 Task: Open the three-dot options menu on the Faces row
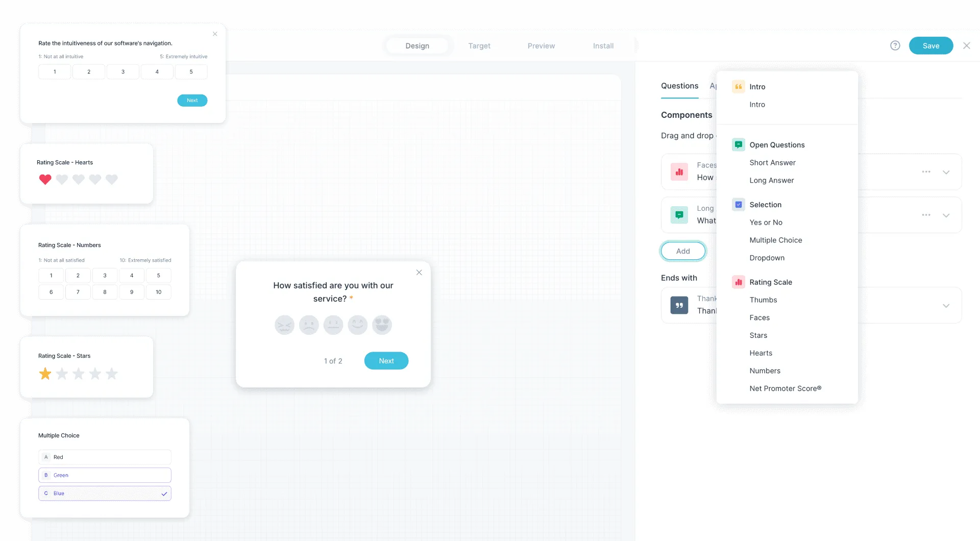(x=926, y=171)
